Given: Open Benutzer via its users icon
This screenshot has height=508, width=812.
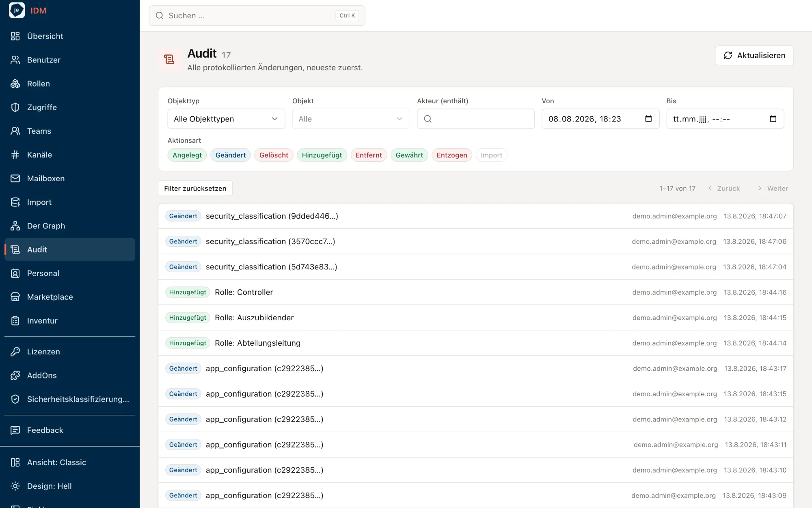Looking at the screenshot, I should pyautogui.click(x=15, y=60).
